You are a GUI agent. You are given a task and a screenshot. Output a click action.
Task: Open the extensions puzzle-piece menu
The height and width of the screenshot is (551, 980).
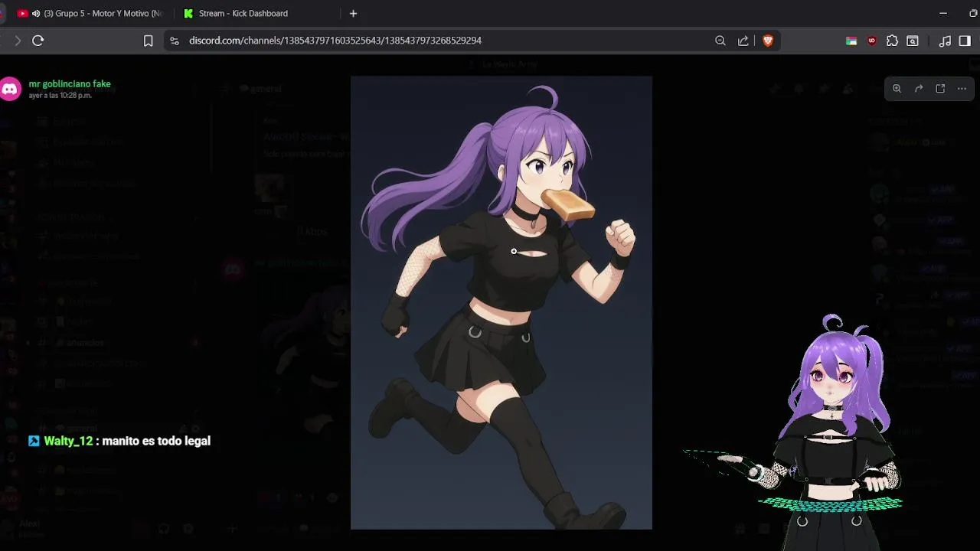(x=892, y=41)
